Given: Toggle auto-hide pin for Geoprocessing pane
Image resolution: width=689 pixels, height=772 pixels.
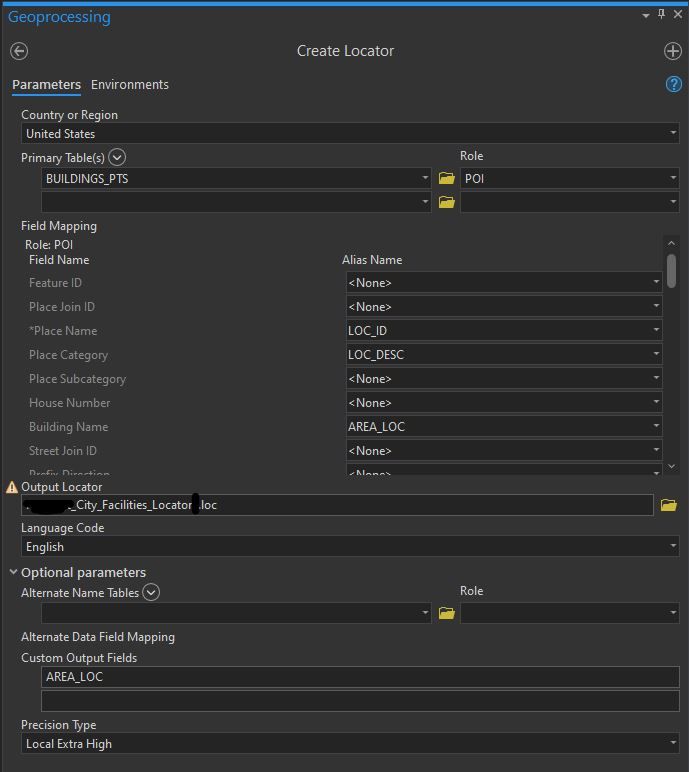Looking at the screenshot, I should [661, 15].
